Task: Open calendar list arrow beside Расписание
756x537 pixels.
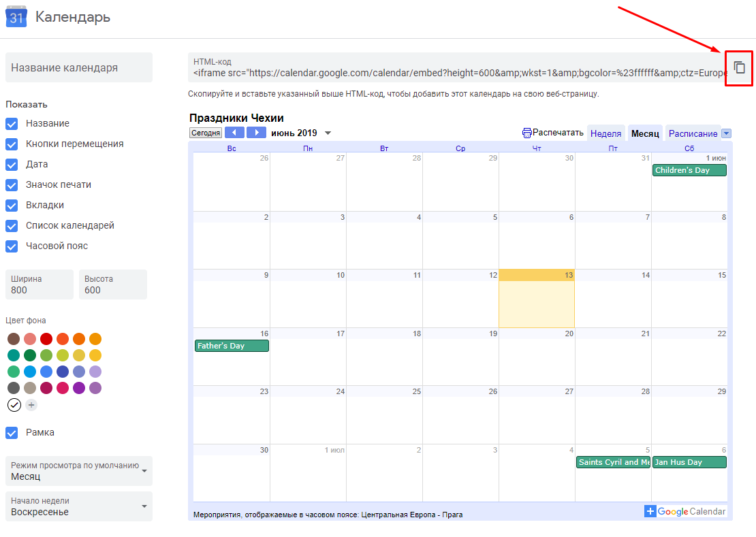Action: 726,133
